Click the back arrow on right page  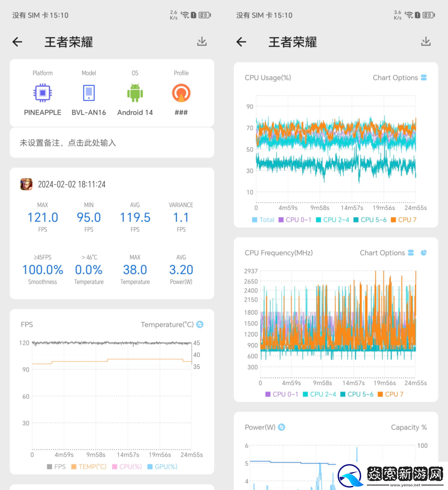pyautogui.click(x=241, y=42)
